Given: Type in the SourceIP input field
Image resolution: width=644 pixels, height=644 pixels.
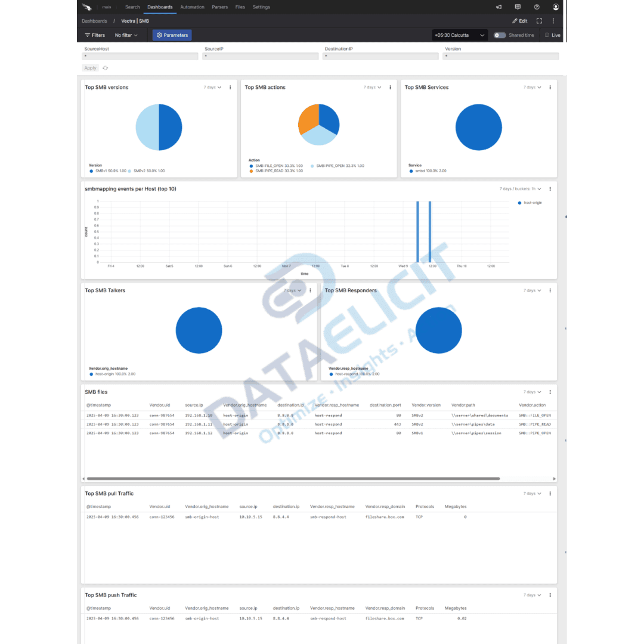Looking at the screenshot, I should 261,55.
